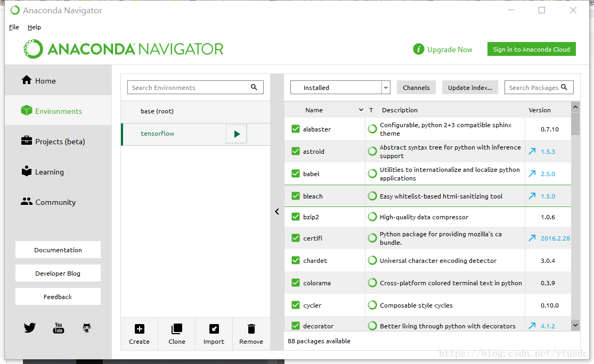
Task: Open the YouTube icon
Action: [x=59, y=328]
